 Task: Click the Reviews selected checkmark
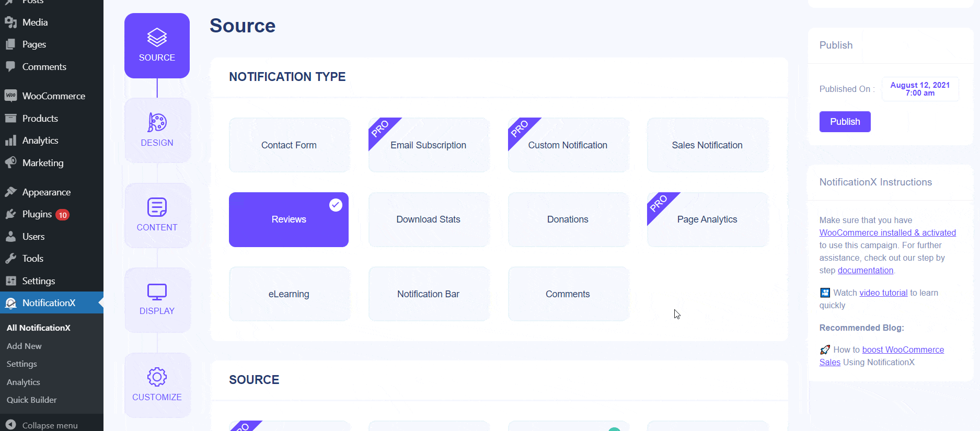tap(336, 205)
